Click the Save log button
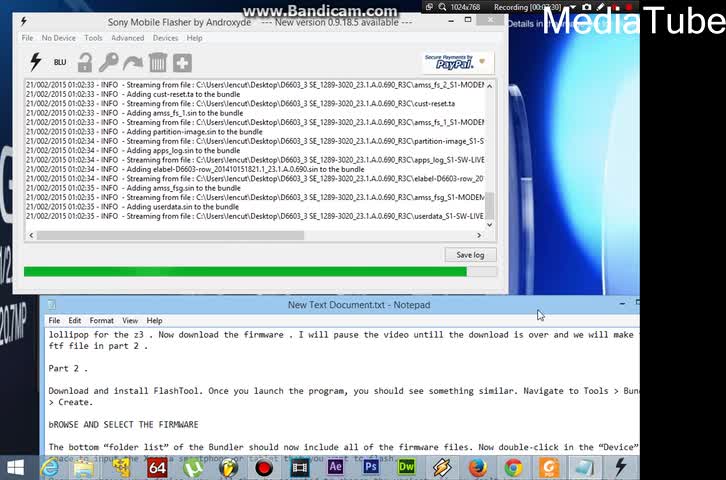The image size is (726, 480). point(470,255)
